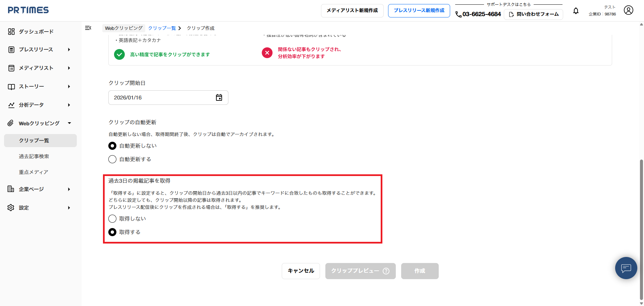Click the キャンセル button

coord(301,271)
